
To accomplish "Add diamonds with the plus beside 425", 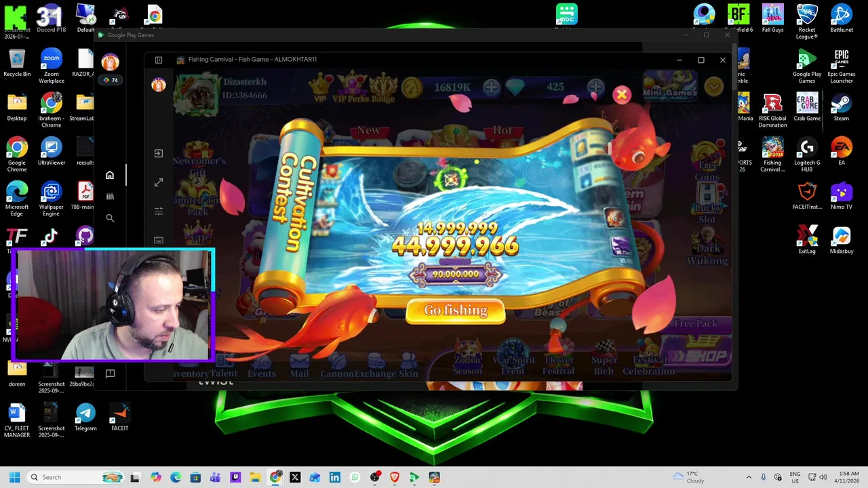I will click(595, 87).
